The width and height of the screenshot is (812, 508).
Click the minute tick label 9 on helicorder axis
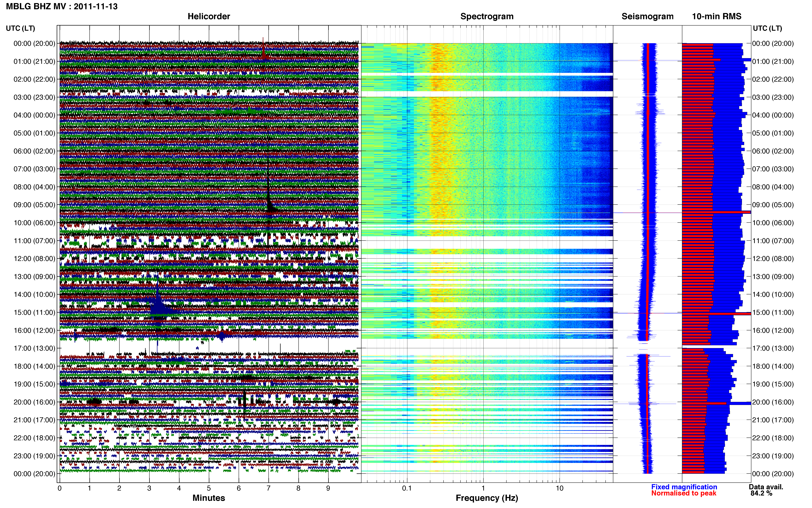point(328,488)
